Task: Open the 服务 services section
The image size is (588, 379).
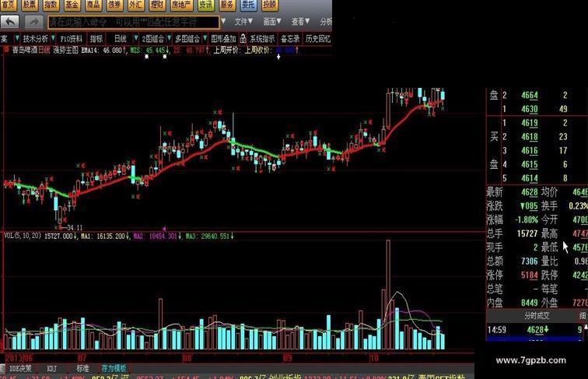Action: [227, 5]
